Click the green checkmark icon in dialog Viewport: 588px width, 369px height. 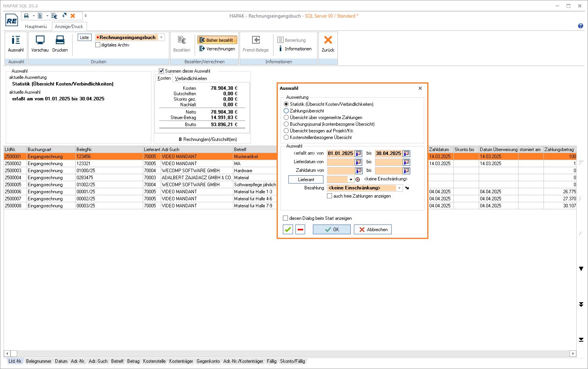pyautogui.click(x=288, y=230)
